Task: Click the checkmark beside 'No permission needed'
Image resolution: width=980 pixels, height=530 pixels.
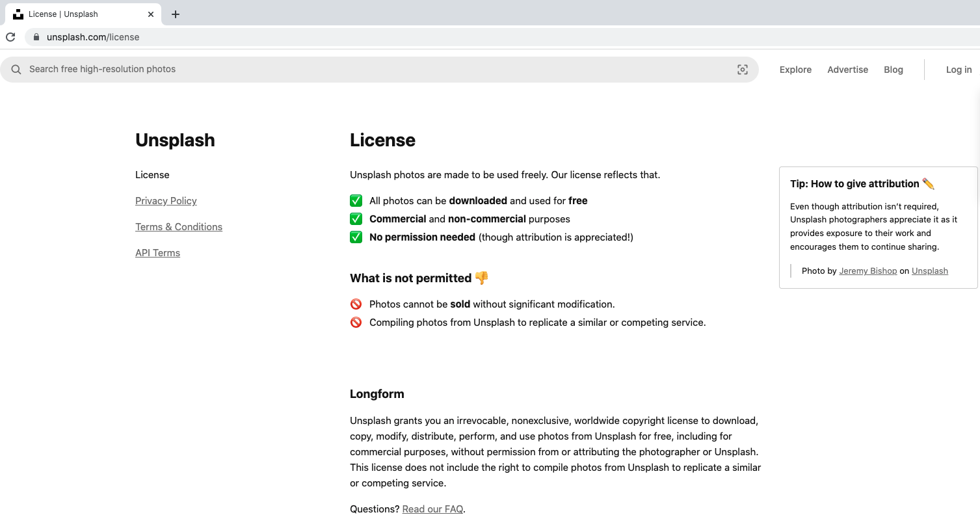Action: [x=356, y=237]
